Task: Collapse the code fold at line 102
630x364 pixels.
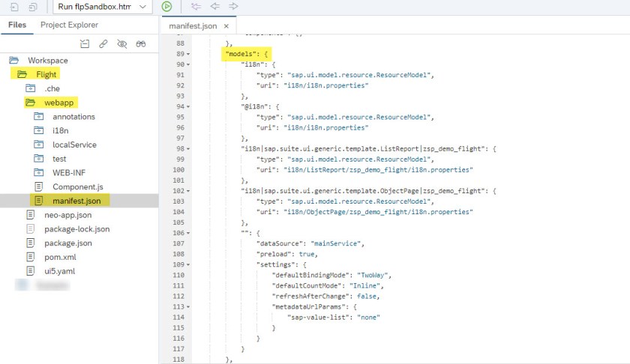Action: pos(188,191)
